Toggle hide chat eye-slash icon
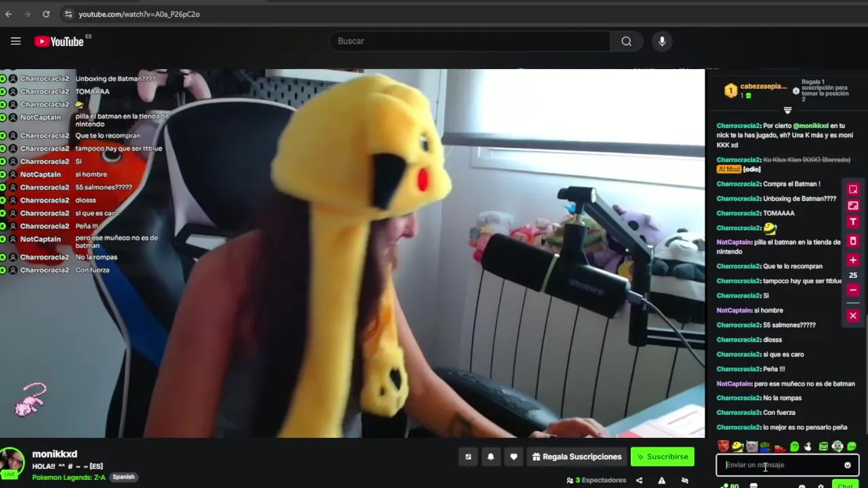 coord(685,481)
